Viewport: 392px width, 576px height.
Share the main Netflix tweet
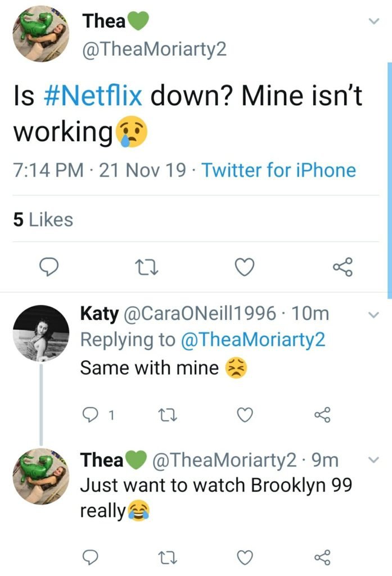[343, 267]
